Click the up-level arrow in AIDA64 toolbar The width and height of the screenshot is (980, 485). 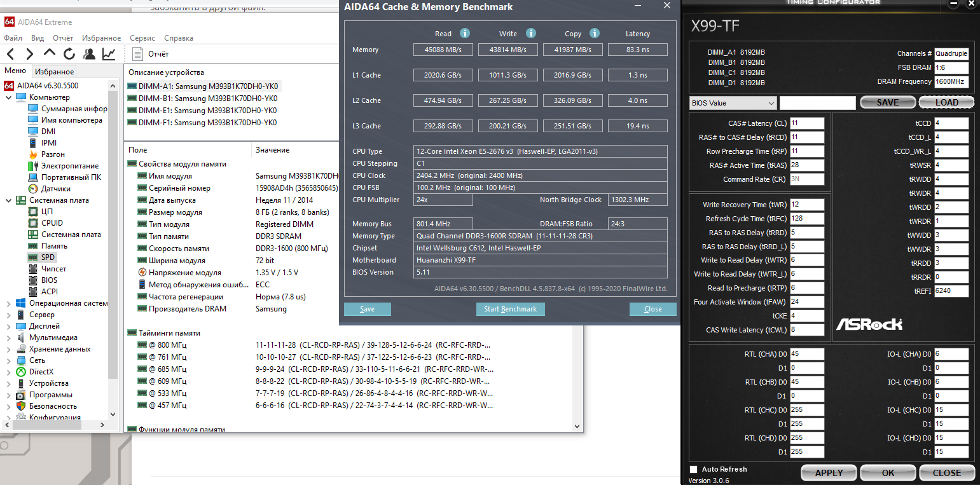pyautogui.click(x=50, y=53)
